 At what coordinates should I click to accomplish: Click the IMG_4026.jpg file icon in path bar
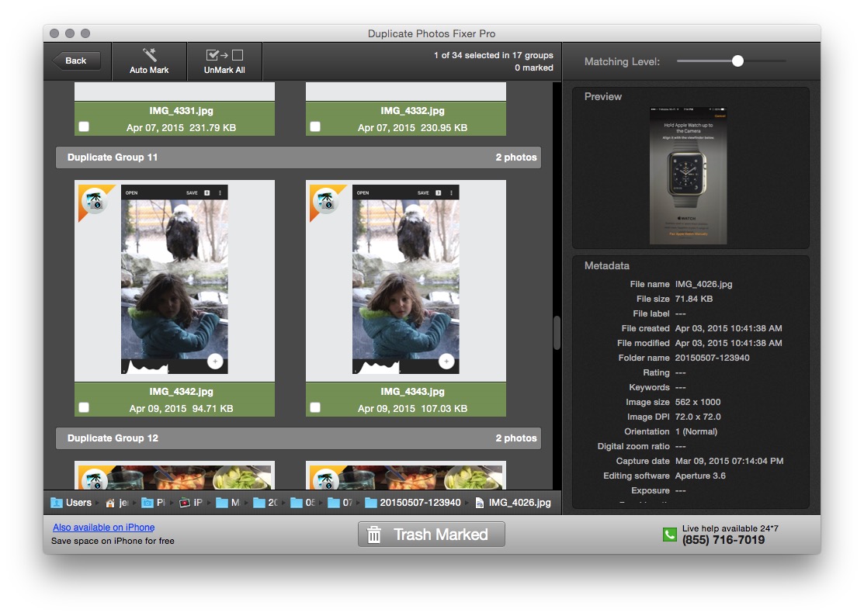coord(480,503)
